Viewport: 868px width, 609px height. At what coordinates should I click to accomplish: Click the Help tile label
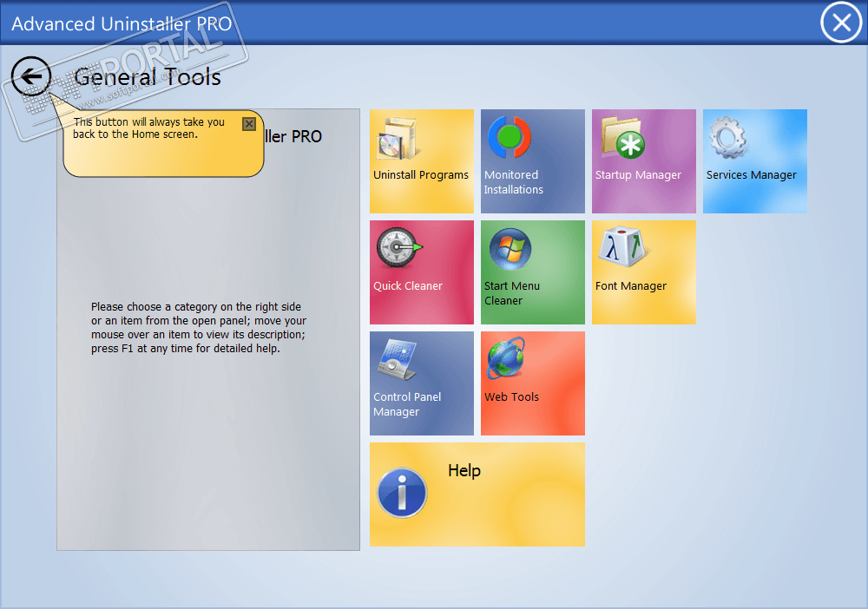(x=464, y=471)
